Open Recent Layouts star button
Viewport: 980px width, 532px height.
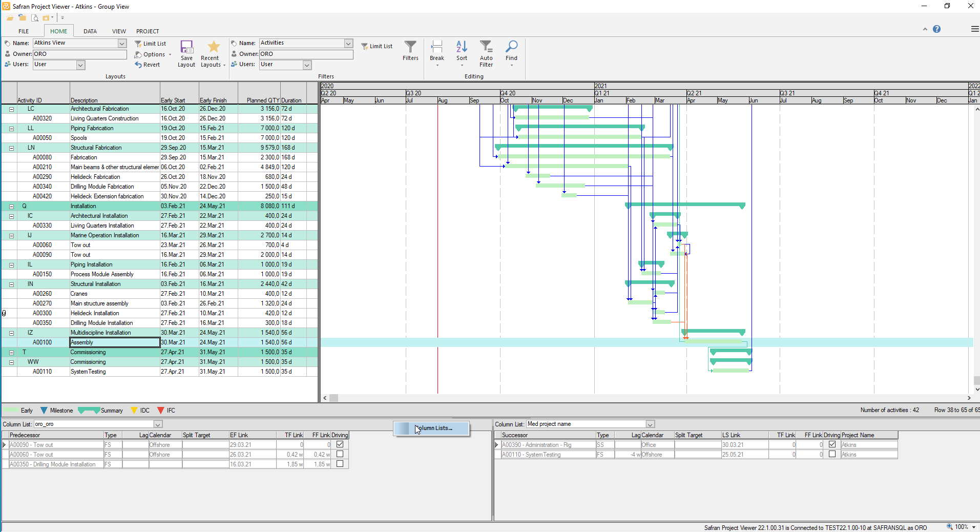[x=213, y=54]
